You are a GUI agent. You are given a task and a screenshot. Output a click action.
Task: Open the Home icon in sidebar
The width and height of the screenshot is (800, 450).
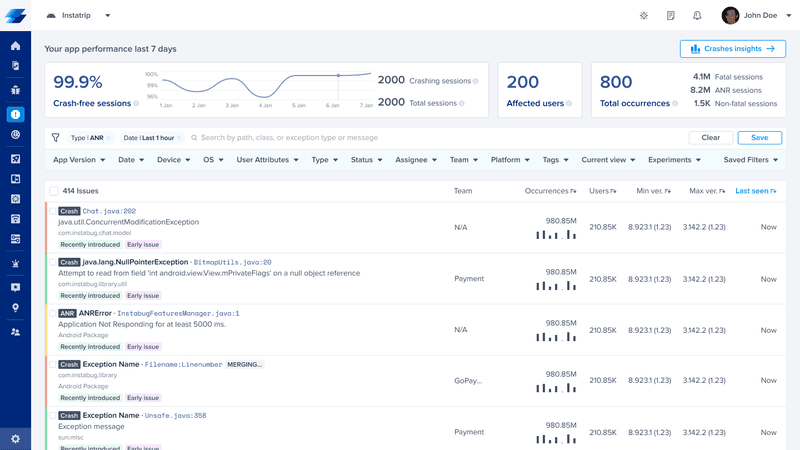(15, 46)
